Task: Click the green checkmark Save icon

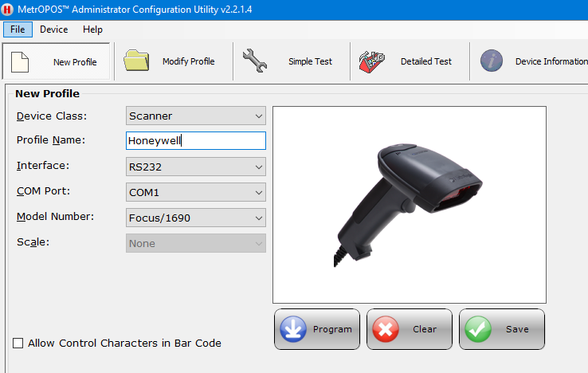Action: coord(478,329)
